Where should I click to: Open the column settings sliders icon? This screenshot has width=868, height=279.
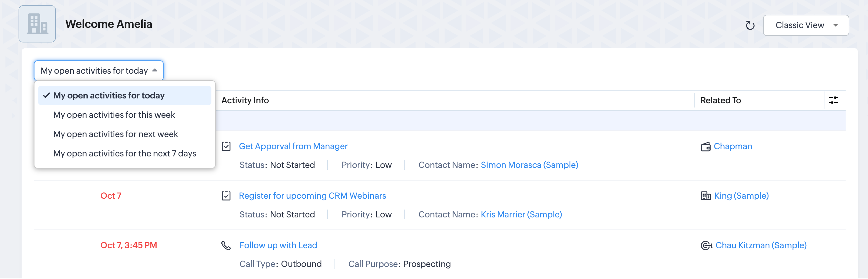click(x=833, y=100)
